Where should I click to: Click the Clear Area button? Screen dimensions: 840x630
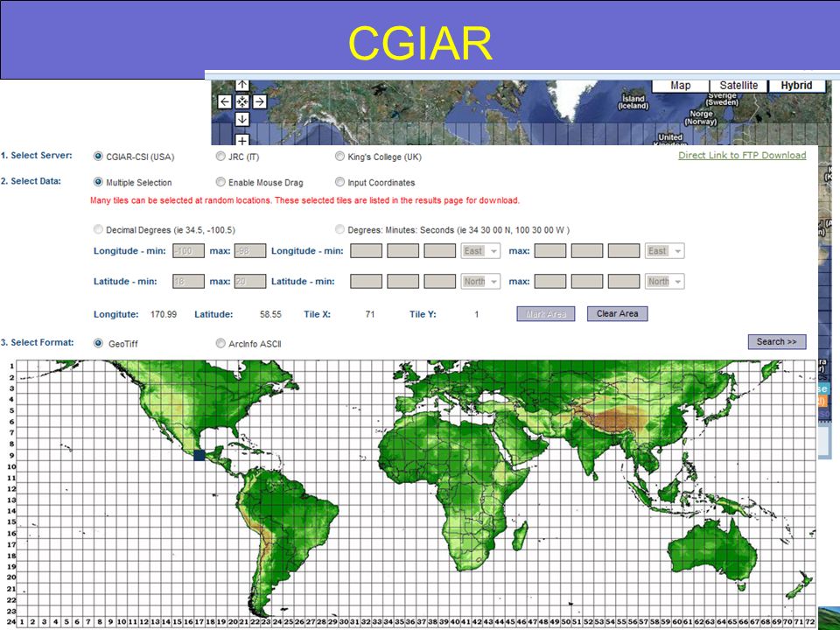pos(618,314)
